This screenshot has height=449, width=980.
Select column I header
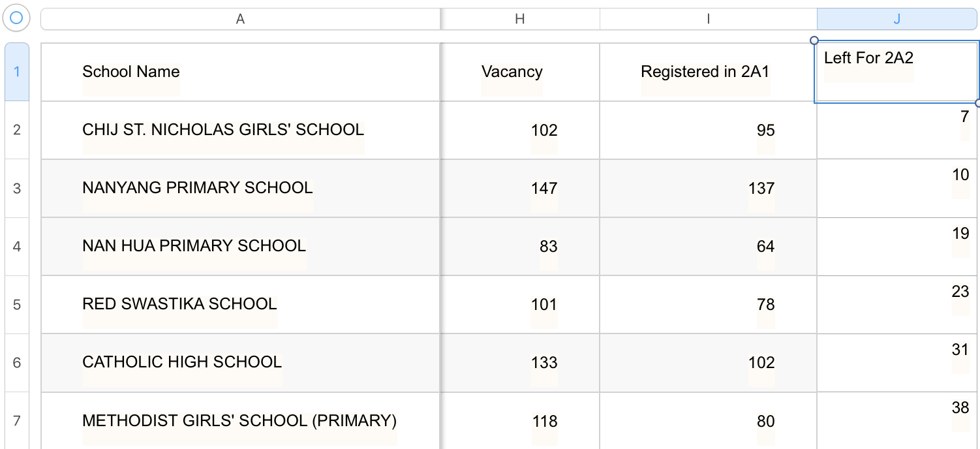click(708, 19)
